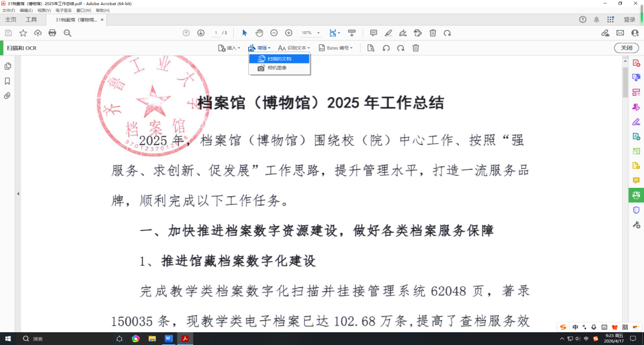
Task: Select the highlight text pen tool
Action: click(x=388, y=33)
